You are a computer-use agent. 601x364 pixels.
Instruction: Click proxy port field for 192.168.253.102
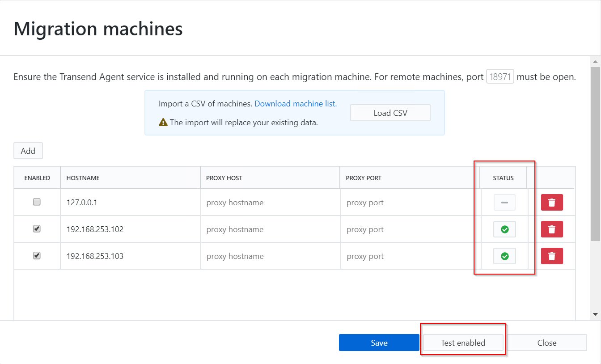click(410, 229)
